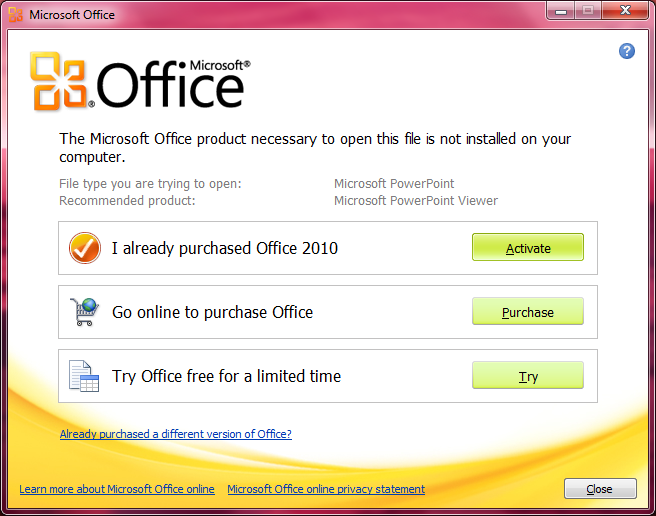Click the large orange Office logo squares
This screenshot has width=656, height=516.
58,81
